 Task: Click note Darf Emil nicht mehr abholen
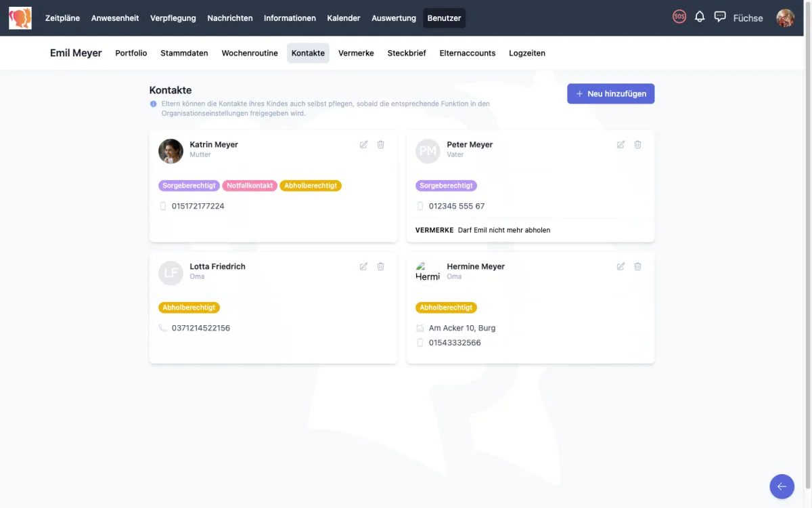pyautogui.click(x=504, y=230)
